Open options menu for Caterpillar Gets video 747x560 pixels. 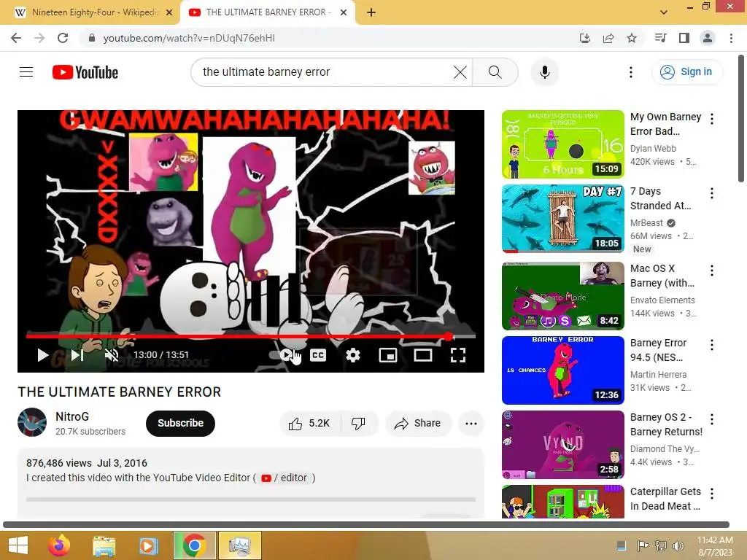tap(712, 494)
